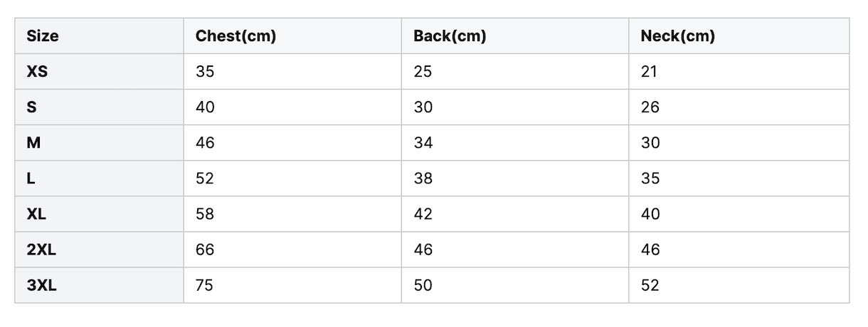This screenshot has height=327, width=868.
Task: Click the Back(cm) column header
Action: [x=450, y=36]
